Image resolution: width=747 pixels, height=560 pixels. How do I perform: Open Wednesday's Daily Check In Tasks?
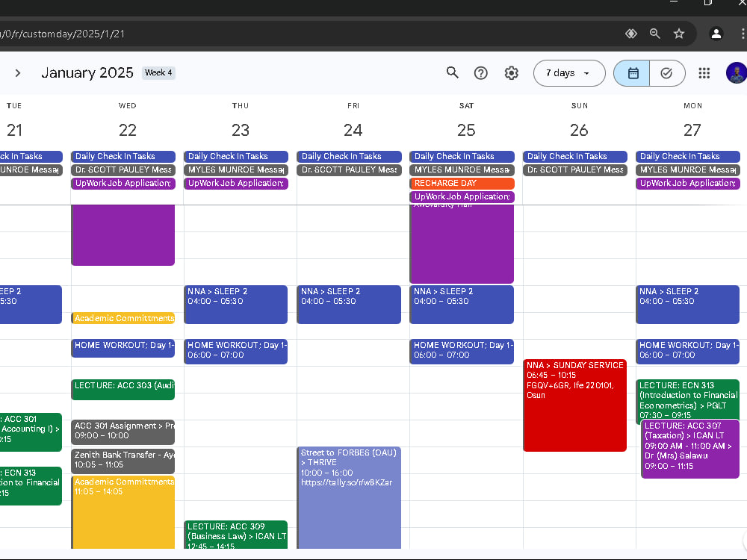point(123,156)
